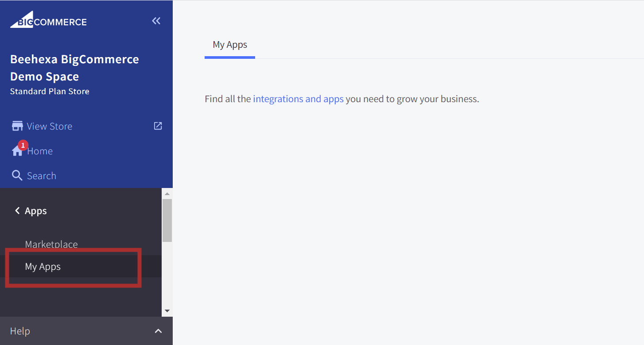The height and width of the screenshot is (345, 644).
Task: Switch to the My Apps tab
Action: (230, 45)
